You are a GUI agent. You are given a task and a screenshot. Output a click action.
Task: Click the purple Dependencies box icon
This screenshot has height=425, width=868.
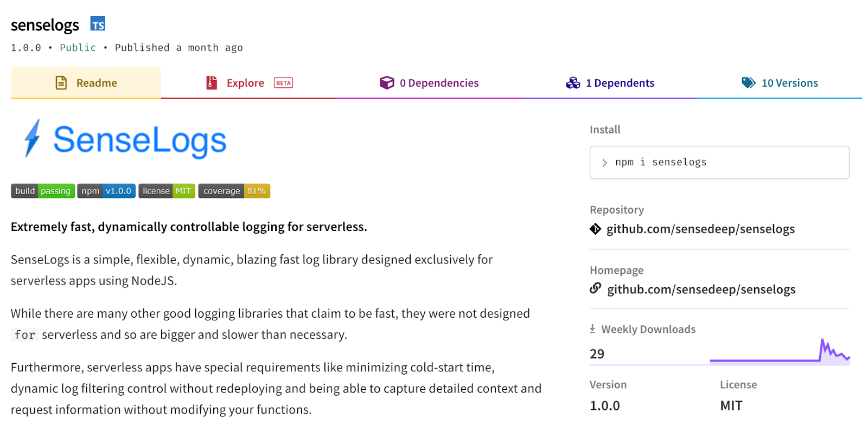387,82
